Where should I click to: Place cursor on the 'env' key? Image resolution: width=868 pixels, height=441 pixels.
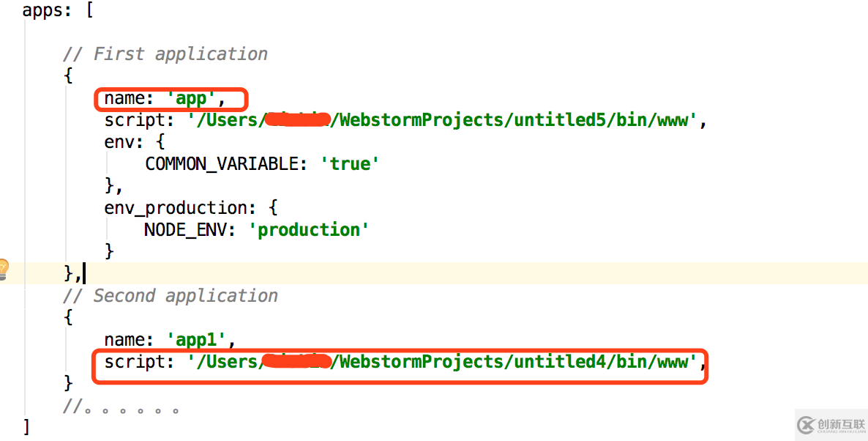pos(119,142)
